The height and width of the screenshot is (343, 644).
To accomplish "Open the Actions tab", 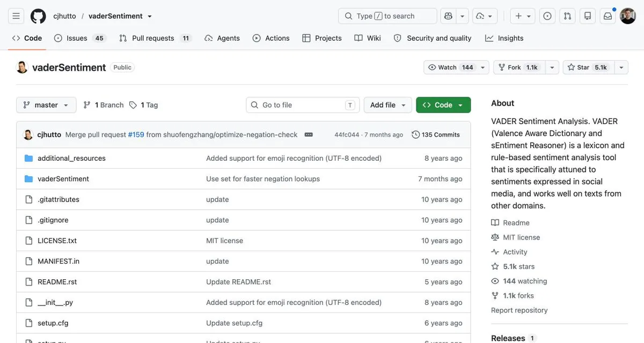I will (x=271, y=38).
